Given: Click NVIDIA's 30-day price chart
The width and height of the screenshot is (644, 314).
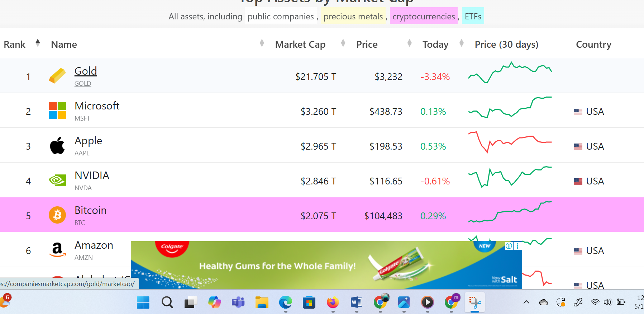Looking at the screenshot, I should pyautogui.click(x=510, y=177).
